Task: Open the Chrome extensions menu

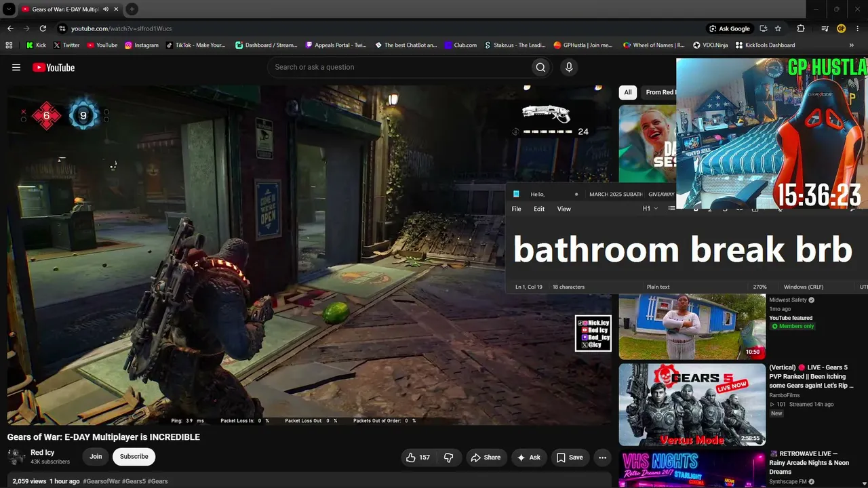Action: point(801,28)
